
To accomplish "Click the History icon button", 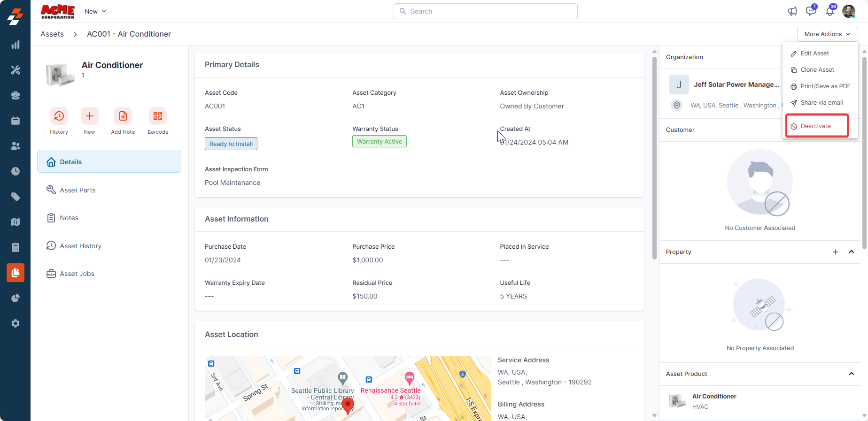I will pyautogui.click(x=59, y=116).
